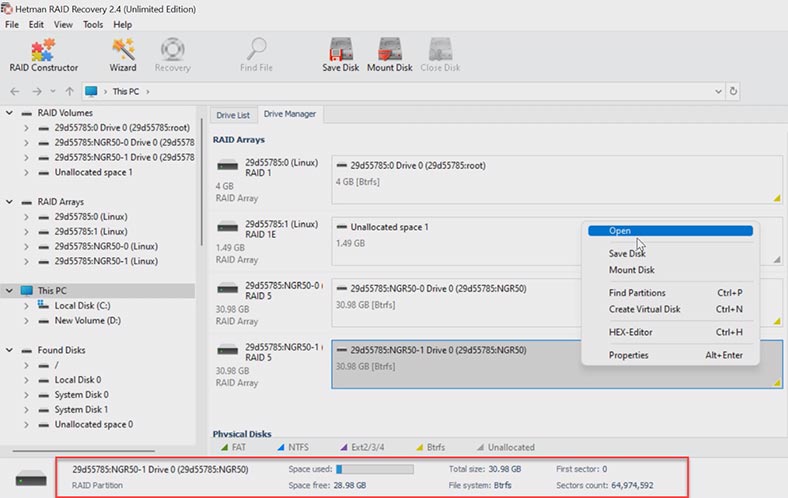Switch to the Drive Manager tab

tap(290, 114)
